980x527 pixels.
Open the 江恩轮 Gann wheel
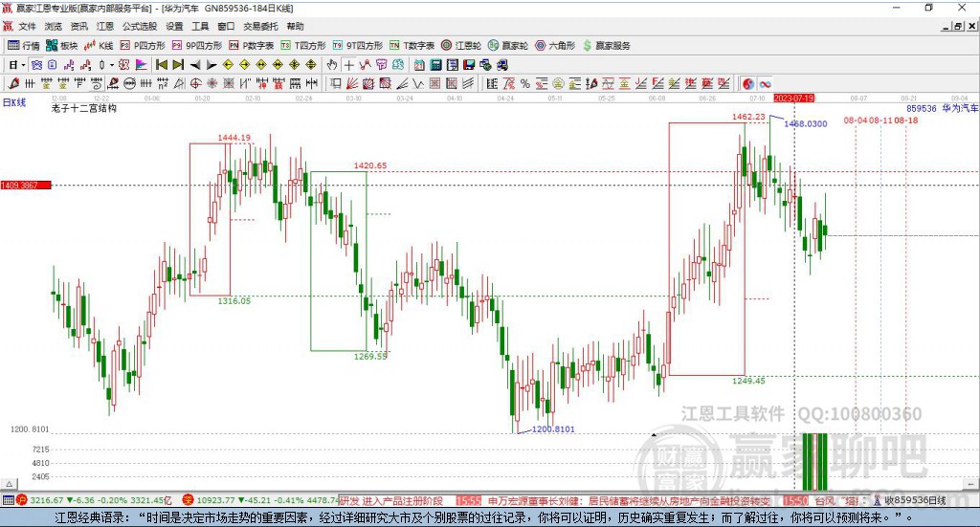[461, 46]
